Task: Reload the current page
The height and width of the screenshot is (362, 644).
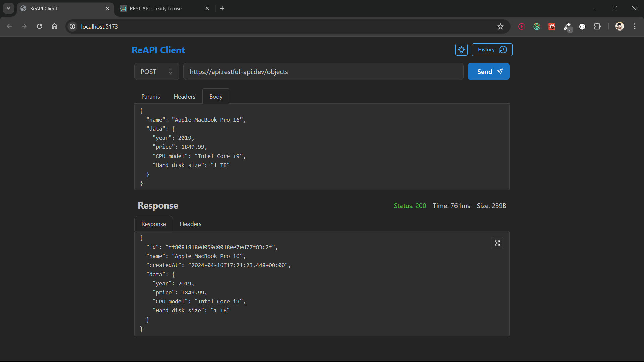Action: [x=39, y=26]
